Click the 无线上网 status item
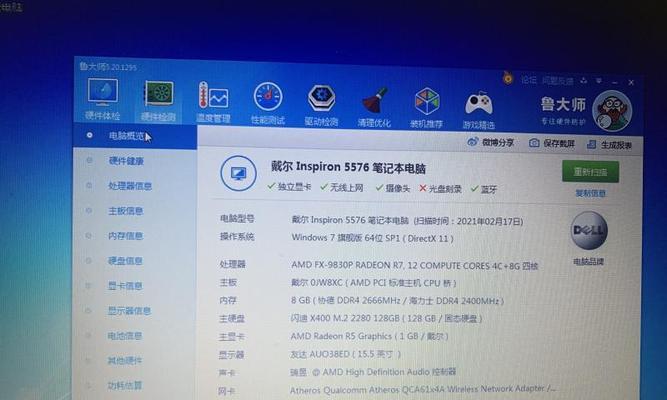The height and width of the screenshot is (400, 667). point(342,188)
